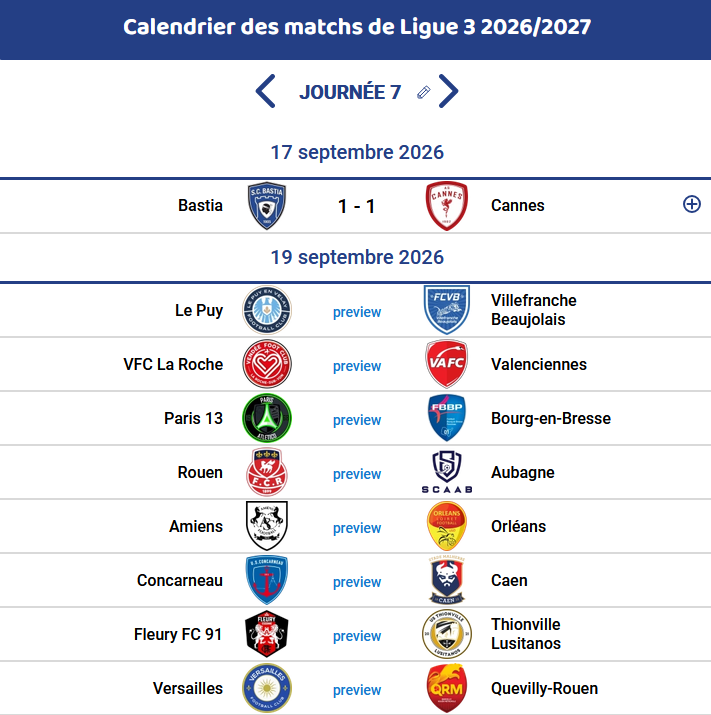
Task: Open preview for Fleury FC 91 match
Action: pyautogui.click(x=357, y=636)
